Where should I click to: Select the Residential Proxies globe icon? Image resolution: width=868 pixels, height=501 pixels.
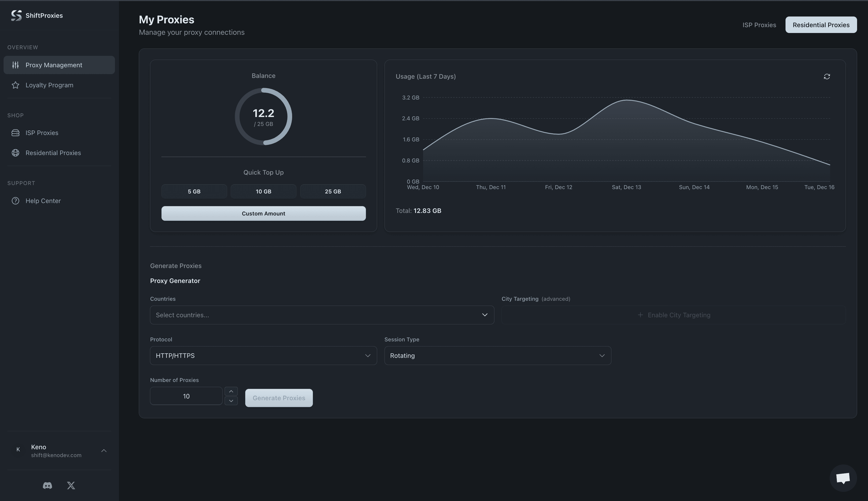click(15, 153)
